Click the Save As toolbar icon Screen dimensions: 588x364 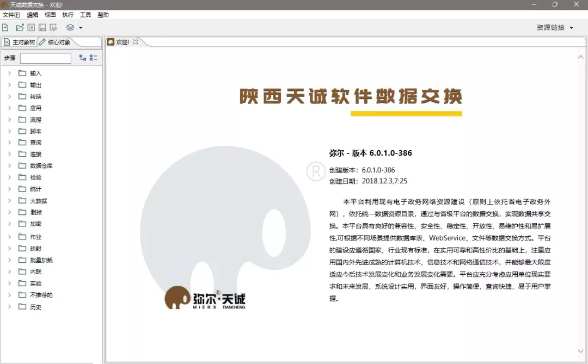pos(53,27)
